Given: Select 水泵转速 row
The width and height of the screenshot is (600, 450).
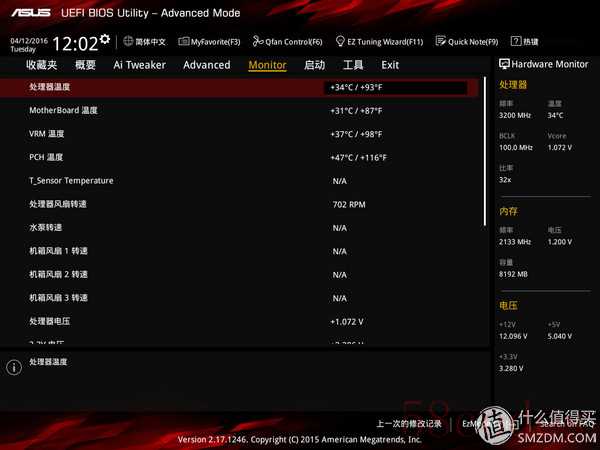Looking at the screenshot, I should point(239,228).
